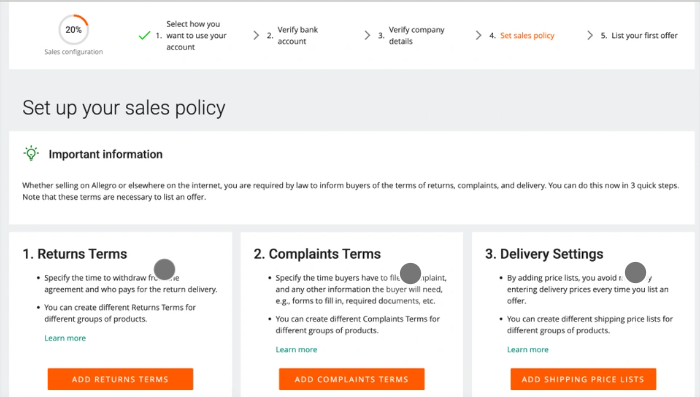700x397 pixels.
Task: Go to step 3 Verify company details
Action: point(412,35)
